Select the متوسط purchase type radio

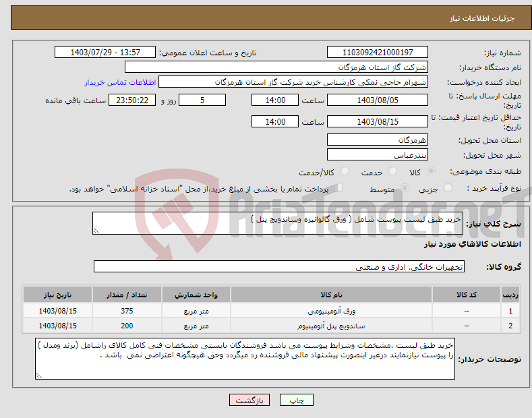tap(405, 188)
